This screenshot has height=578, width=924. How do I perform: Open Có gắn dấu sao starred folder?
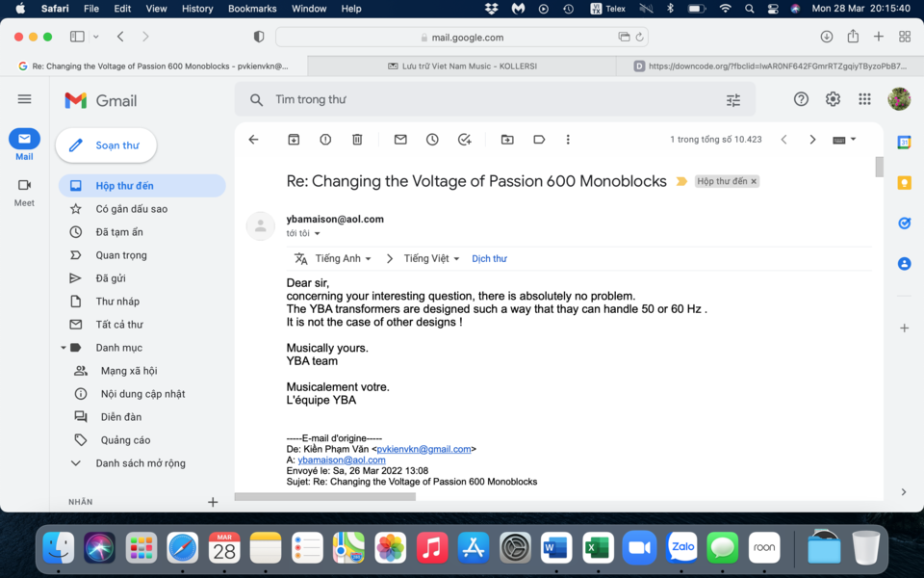point(142,209)
